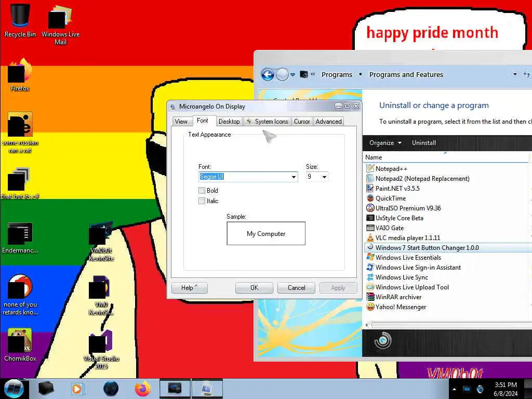
Task: Open the Advanced tab
Action: coord(328,122)
